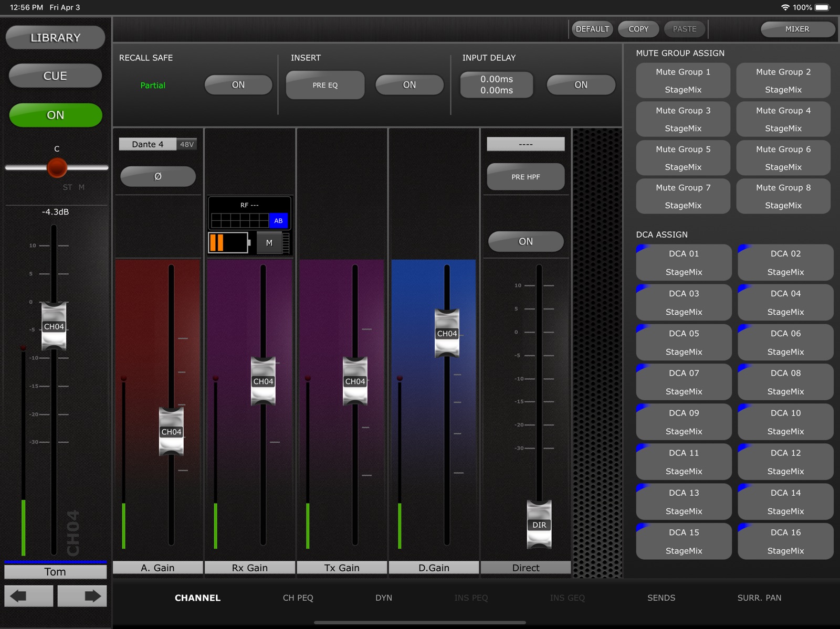Go to the next channel with right arrow
This screenshot has width=840, height=629.
(x=82, y=596)
